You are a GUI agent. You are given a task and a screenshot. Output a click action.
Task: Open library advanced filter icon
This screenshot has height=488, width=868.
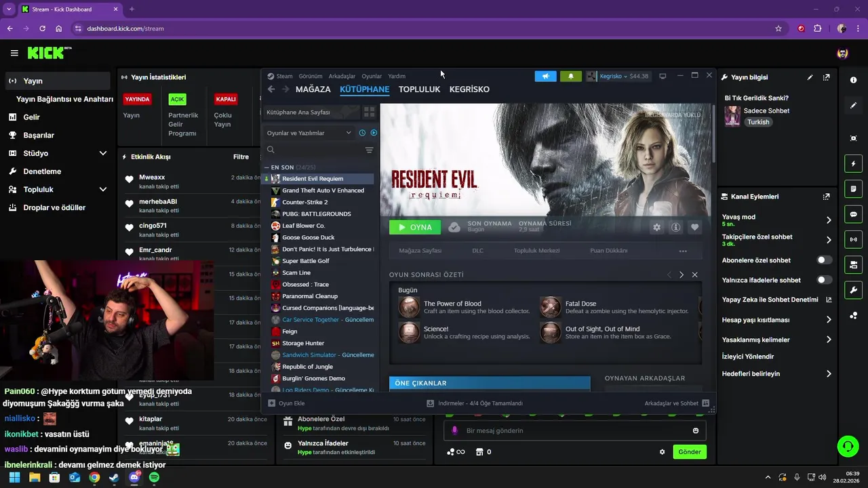tap(369, 150)
